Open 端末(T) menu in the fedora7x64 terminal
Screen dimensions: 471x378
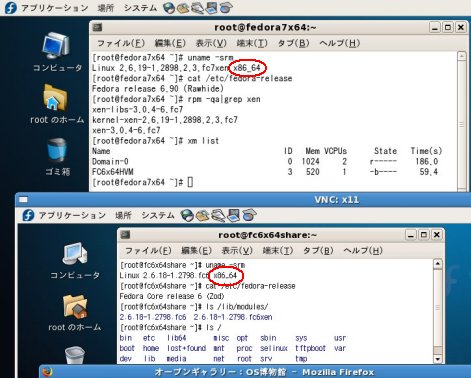(252, 43)
